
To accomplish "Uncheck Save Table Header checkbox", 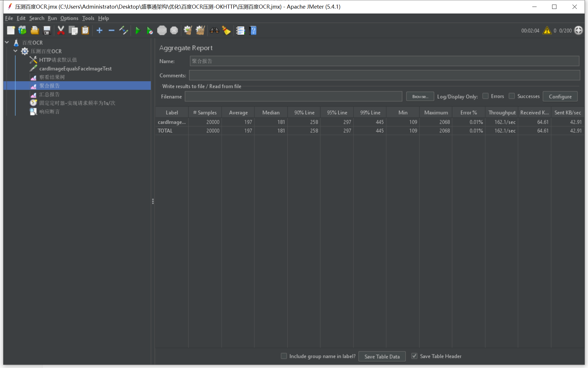I will (x=414, y=356).
